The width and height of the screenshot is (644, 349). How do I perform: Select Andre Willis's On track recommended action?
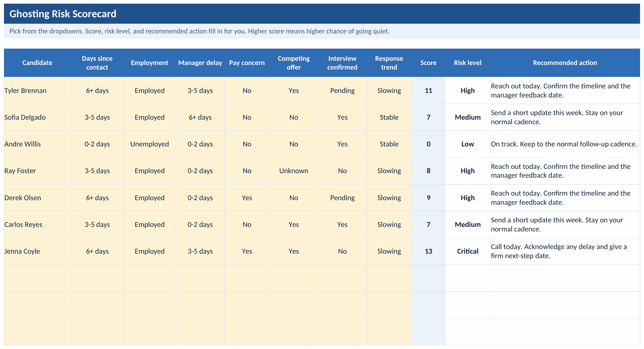[565, 144]
